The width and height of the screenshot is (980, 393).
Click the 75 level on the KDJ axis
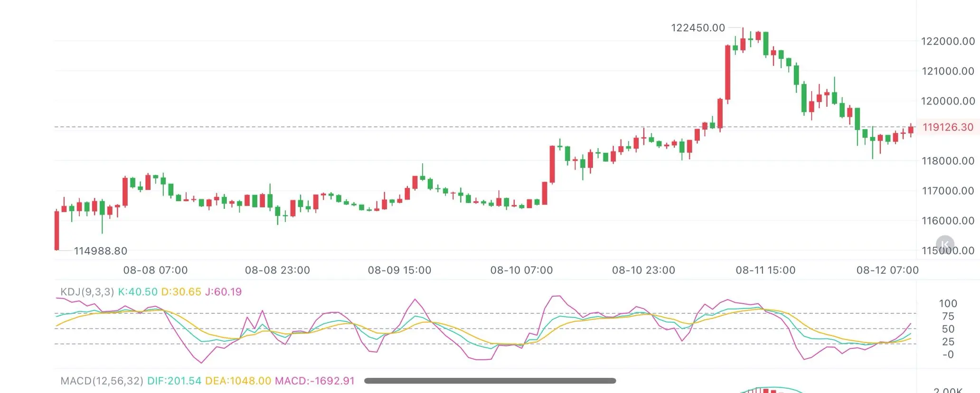click(x=948, y=316)
